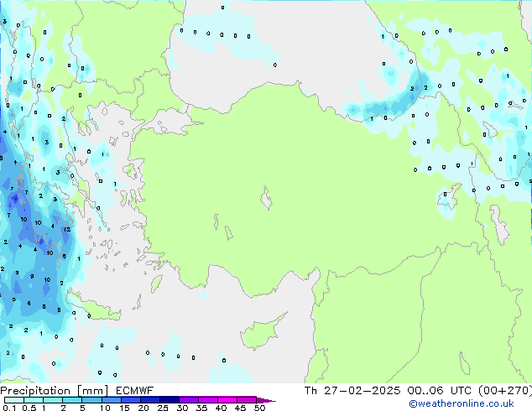Click the '00..06 UTC' time range text

[439, 391]
